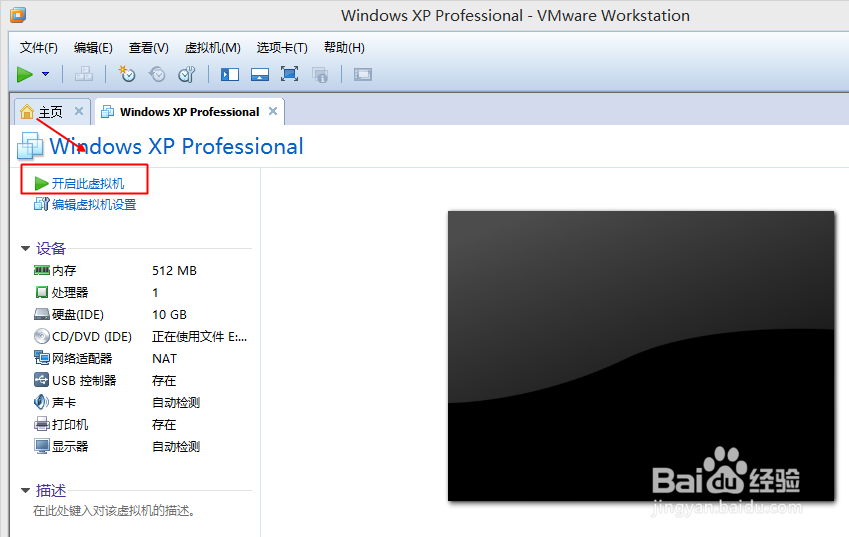
Task: Select the CD/DVD (IDE) device row
Action: (142, 337)
